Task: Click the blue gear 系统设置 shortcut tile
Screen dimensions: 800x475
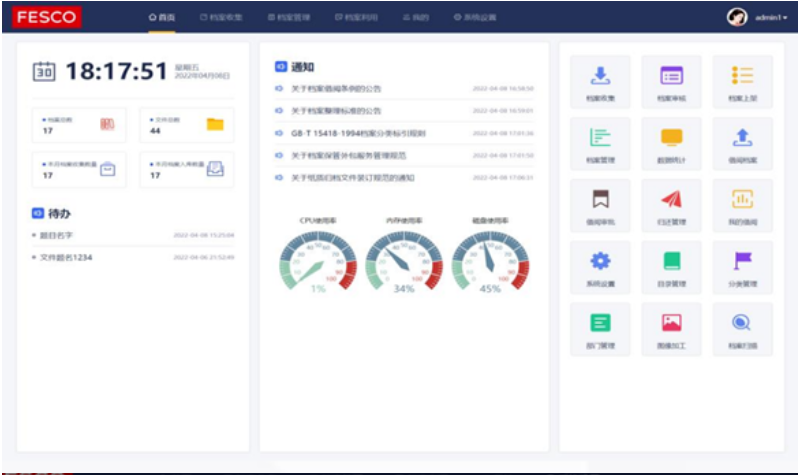Action: point(600,267)
